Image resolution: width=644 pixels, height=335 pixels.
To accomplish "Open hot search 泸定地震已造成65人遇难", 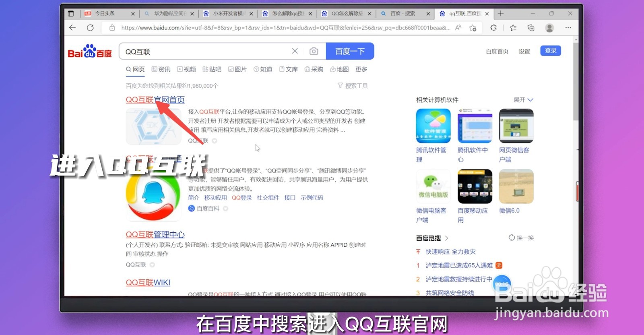I will click(x=459, y=265).
